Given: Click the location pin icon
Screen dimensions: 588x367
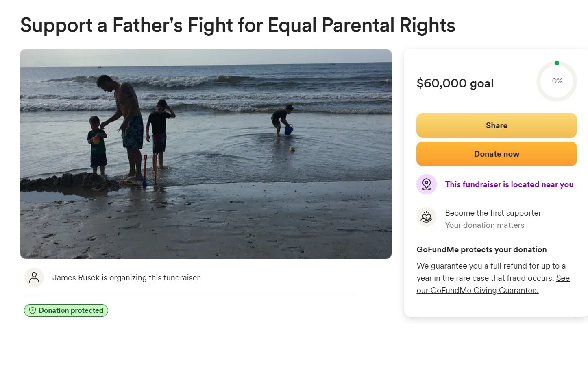Looking at the screenshot, I should (x=427, y=184).
